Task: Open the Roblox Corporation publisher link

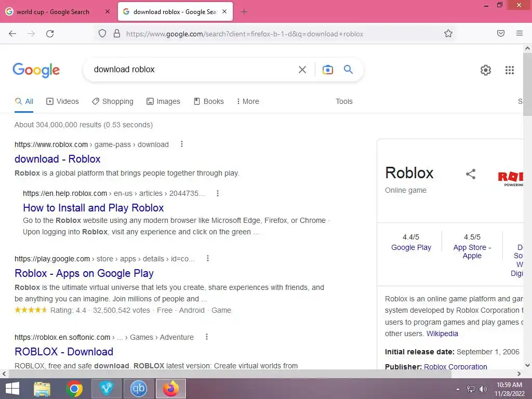Action: (x=455, y=366)
